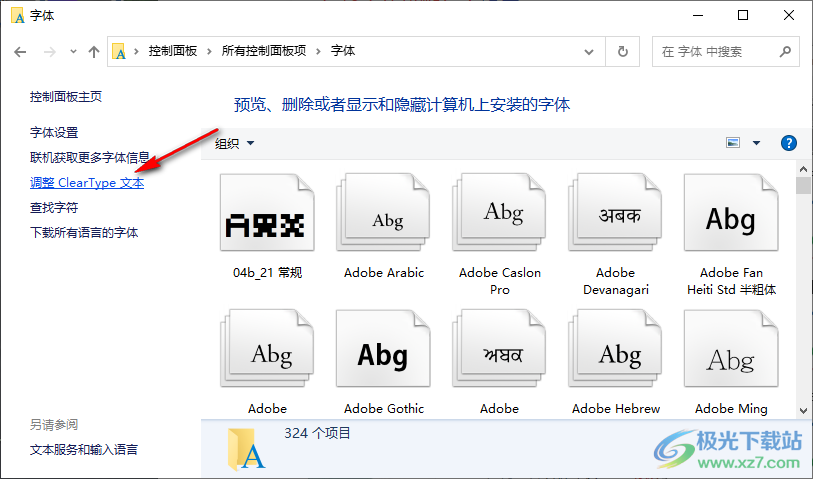Open 控制面板主页 link
The image size is (813, 479).
66,96
